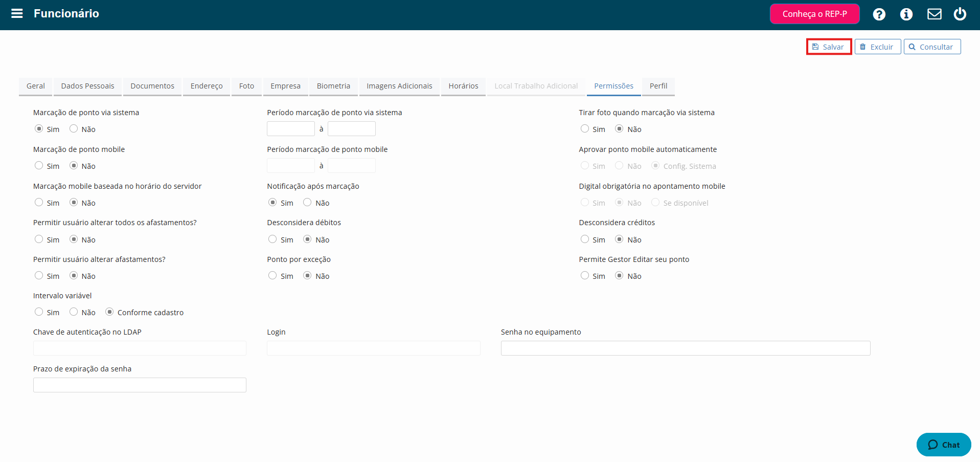Open the hamburger navigation menu
This screenshot has height=462, width=980.
tap(17, 14)
